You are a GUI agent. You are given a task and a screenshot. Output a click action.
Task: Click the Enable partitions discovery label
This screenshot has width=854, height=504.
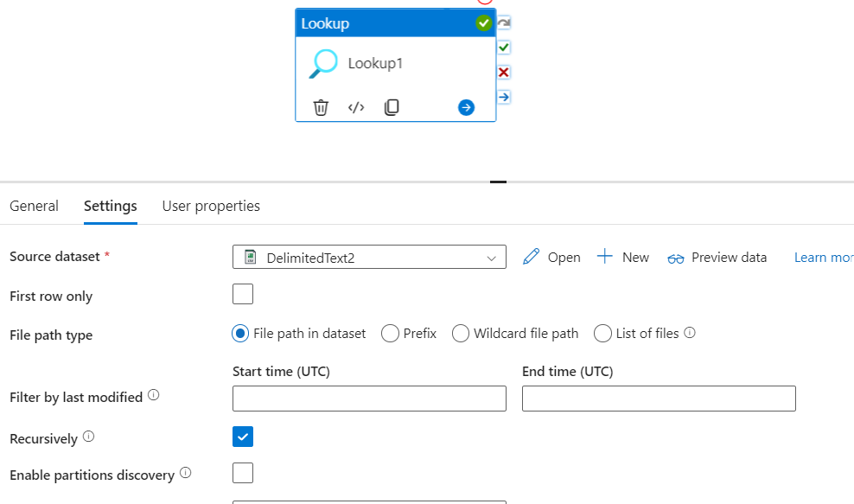click(92, 475)
